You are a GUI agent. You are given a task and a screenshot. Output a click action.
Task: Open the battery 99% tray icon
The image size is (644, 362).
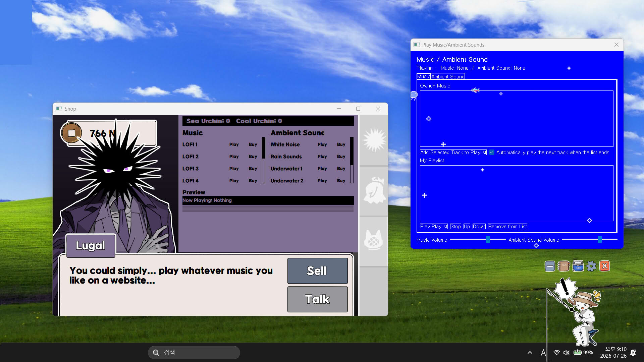tap(583, 353)
